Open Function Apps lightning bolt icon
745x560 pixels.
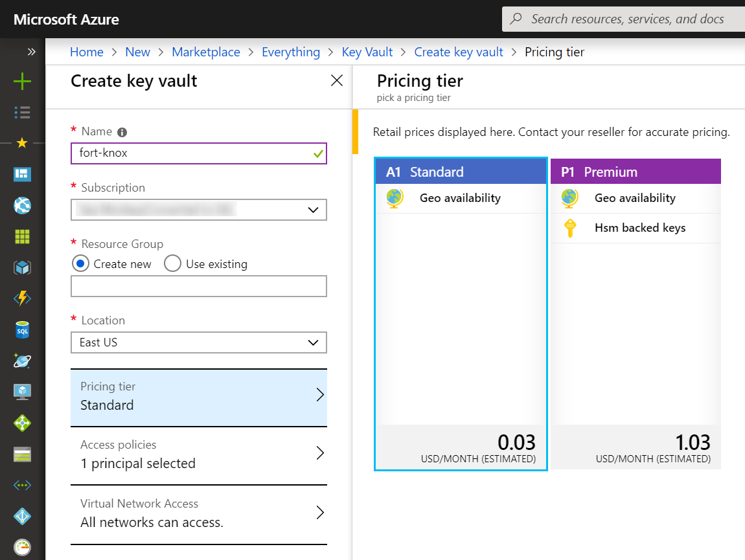pos(23,298)
